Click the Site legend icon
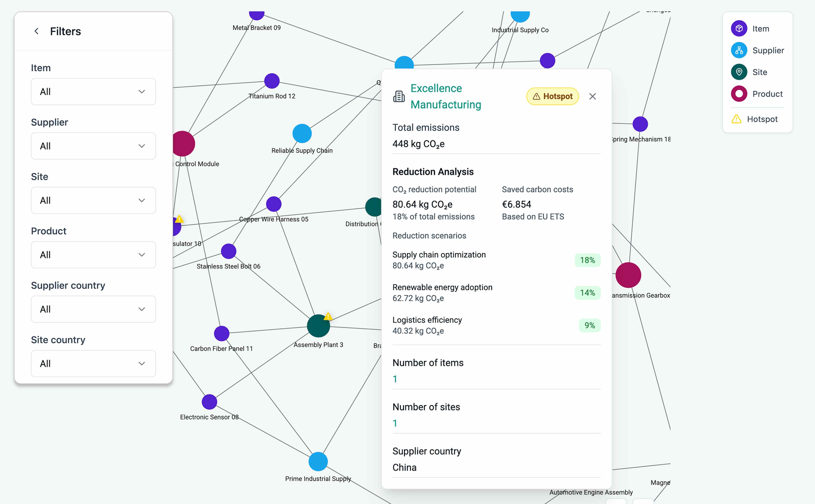815x504 pixels. click(739, 72)
